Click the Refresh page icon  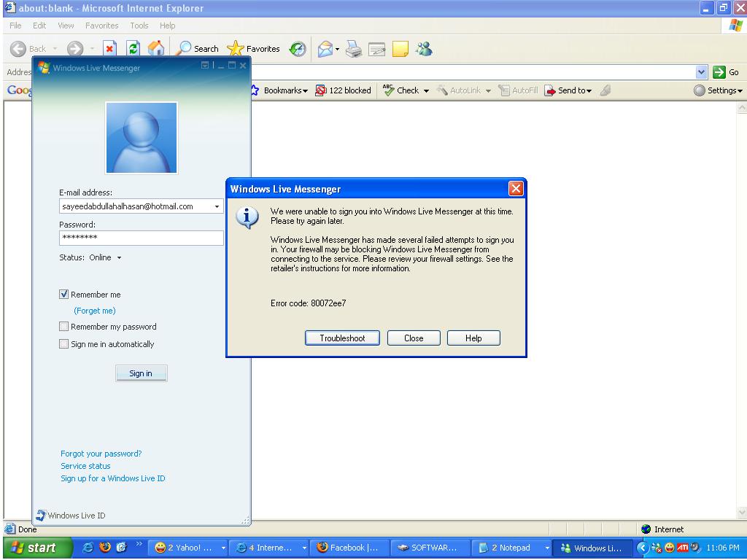click(x=133, y=49)
